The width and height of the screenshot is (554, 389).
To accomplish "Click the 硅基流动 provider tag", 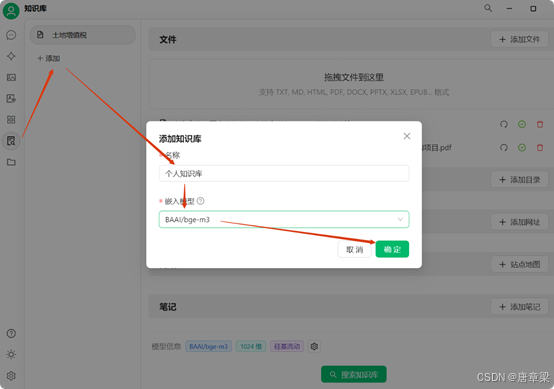I will (x=287, y=347).
